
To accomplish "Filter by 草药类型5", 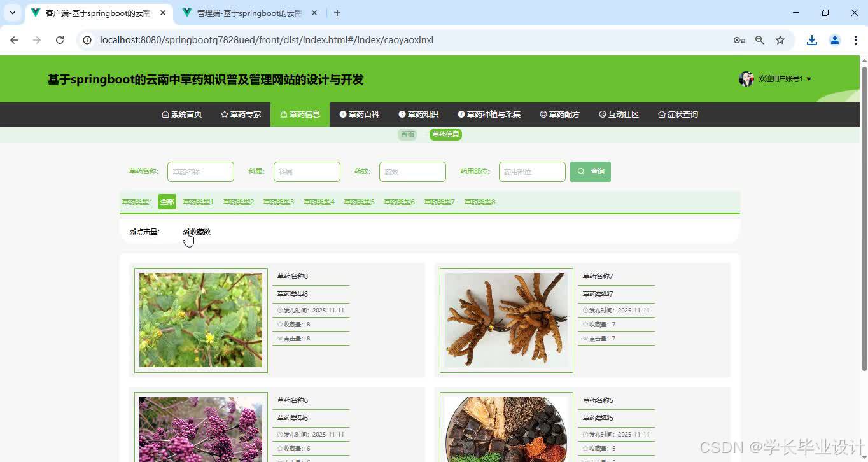I will 360,202.
